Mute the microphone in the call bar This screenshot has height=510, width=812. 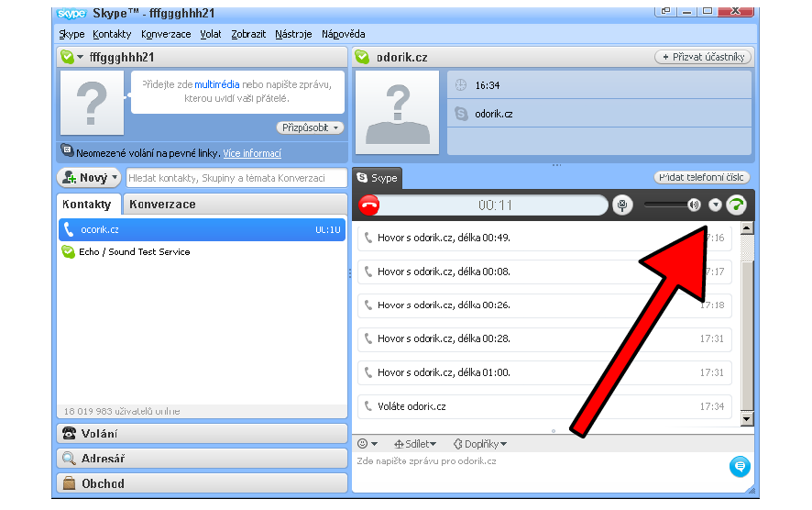pyautogui.click(x=623, y=205)
